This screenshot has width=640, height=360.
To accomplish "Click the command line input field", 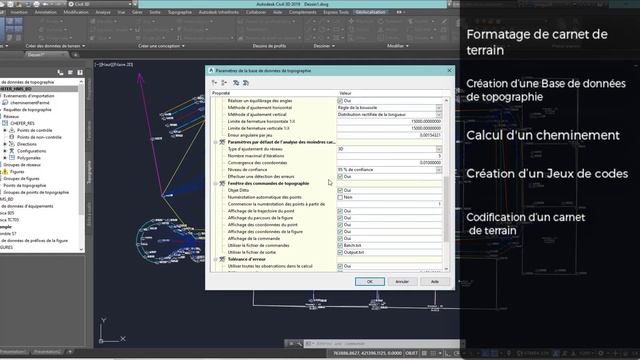I will [x=384, y=344].
